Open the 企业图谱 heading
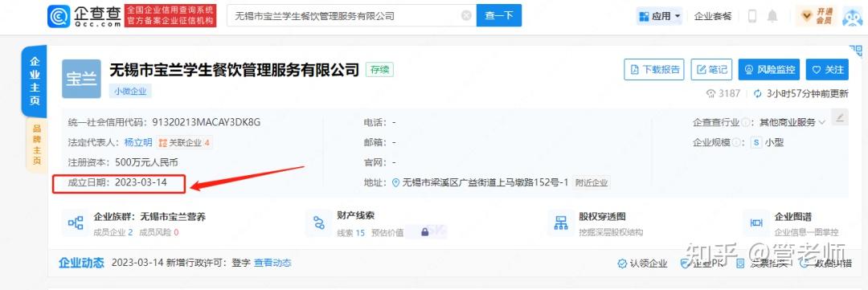This screenshot has width=868, height=290. (792, 216)
